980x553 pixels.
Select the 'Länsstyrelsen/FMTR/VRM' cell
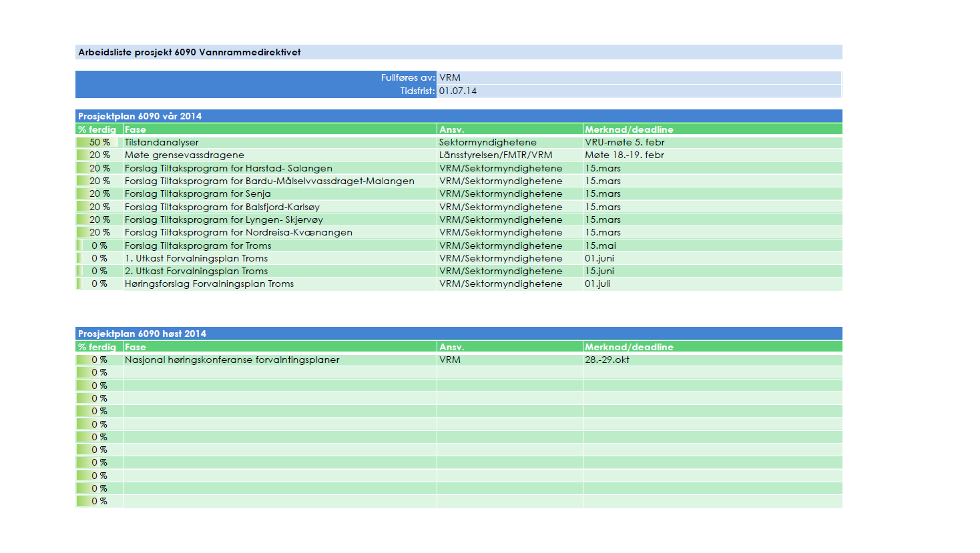[x=510, y=155]
